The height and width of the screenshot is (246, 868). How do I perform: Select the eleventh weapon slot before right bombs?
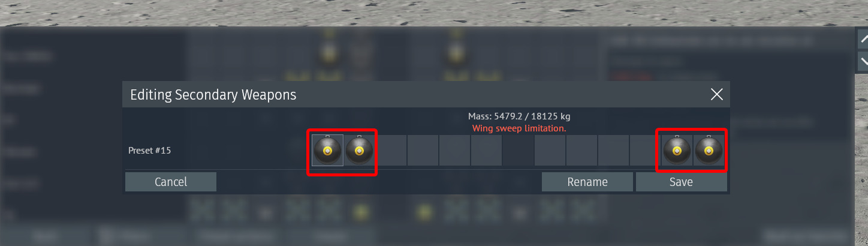tap(645, 150)
